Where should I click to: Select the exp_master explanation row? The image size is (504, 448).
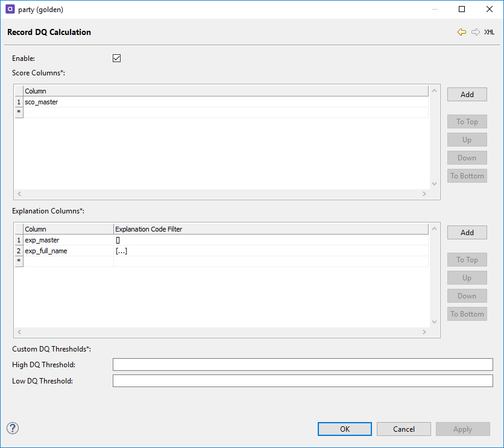pos(42,240)
